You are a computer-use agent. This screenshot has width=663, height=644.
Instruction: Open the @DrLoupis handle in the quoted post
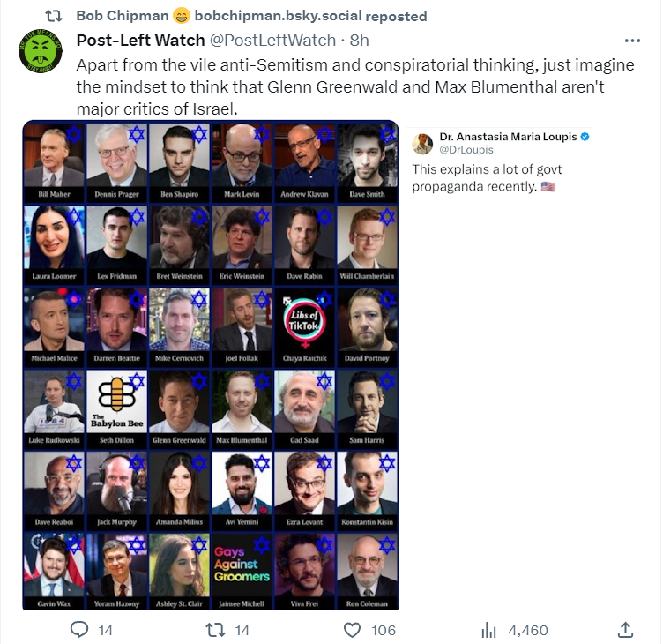pos(466,150)
